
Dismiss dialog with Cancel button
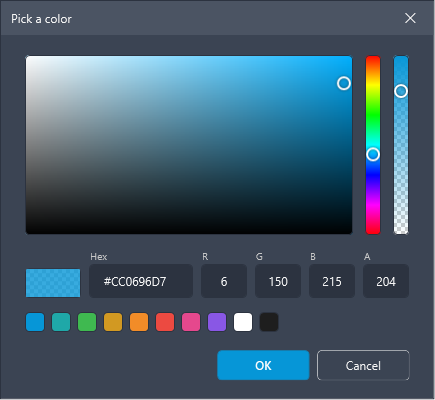coord(363,365)
